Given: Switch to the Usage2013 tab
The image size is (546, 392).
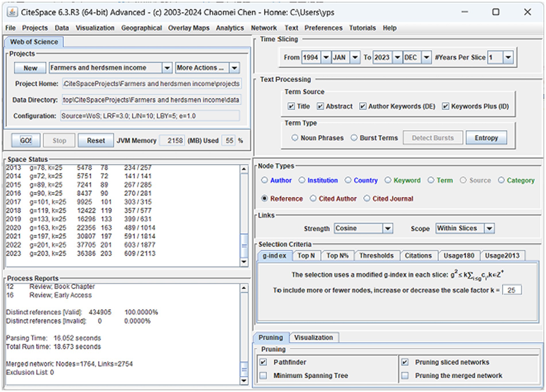Looking at the screenshot, I should 502,256.
